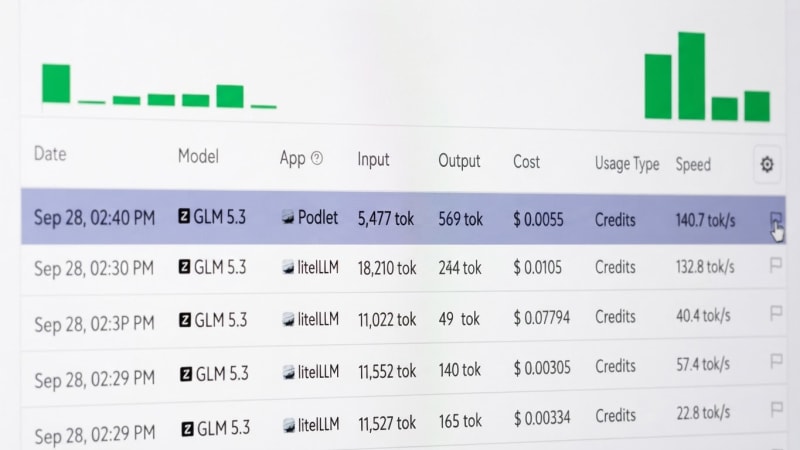Click the 11,527 tok input value
Viewport: 800px width, 450px height.
[x=387, y=423]
